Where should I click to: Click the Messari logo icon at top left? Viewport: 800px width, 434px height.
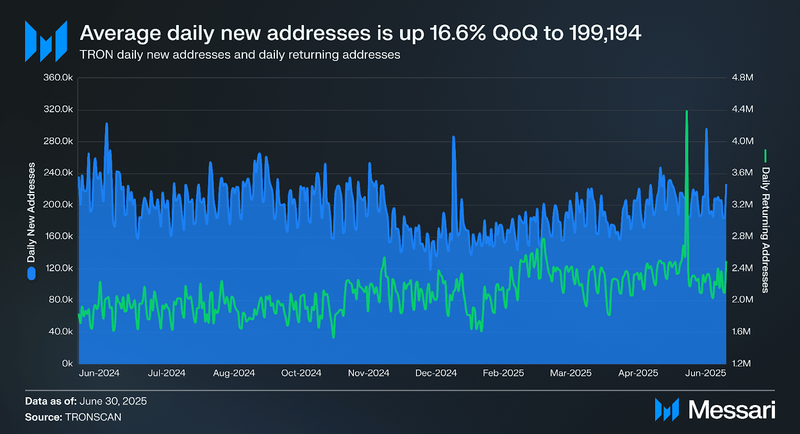pos(46,41)
